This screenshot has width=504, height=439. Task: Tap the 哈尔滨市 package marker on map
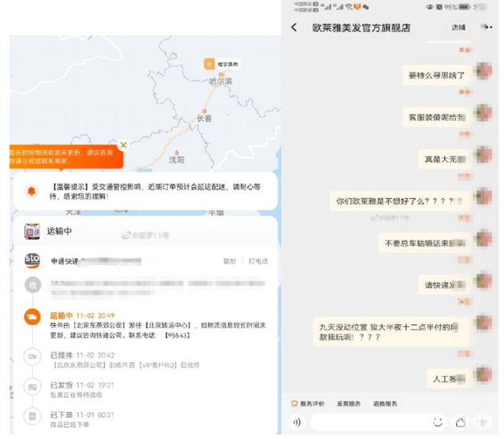point(210,64)
